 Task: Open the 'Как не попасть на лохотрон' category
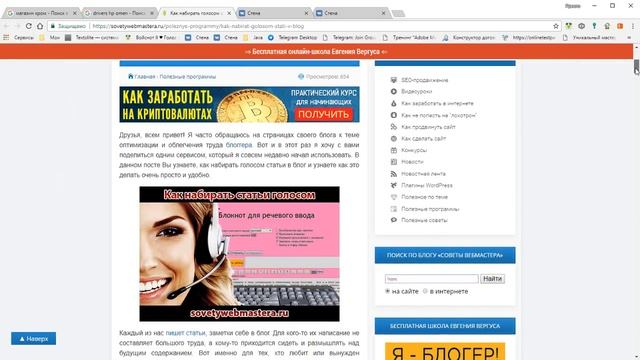point(439,116)
